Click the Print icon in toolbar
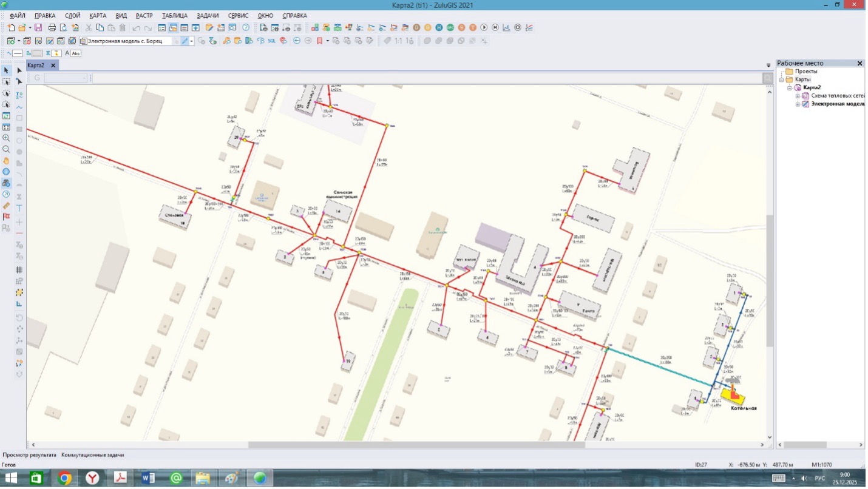 click(52, 28)
